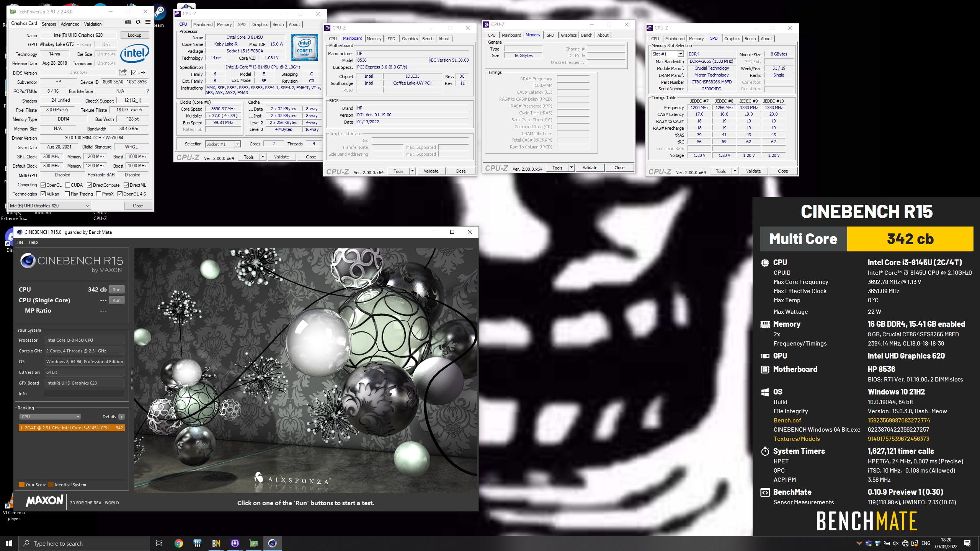Expand the ranking Details arrow in Cinebench
The image size is (980, 551).
click(x=121, y=417)
